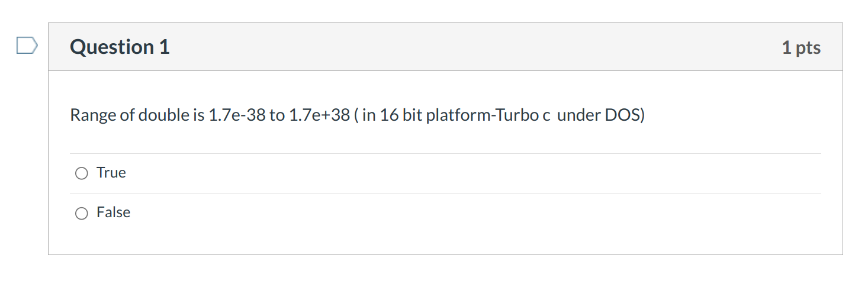Viewport: 868px width, 290px height.
Task: Click the "Question 1" heading
Action: [120, 47]
